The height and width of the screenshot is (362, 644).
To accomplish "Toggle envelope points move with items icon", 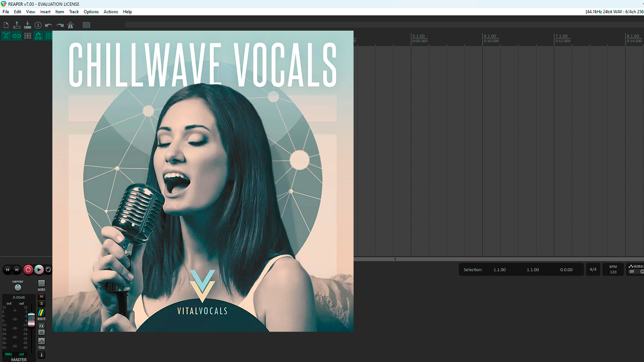I will click(x=38, y=36).
